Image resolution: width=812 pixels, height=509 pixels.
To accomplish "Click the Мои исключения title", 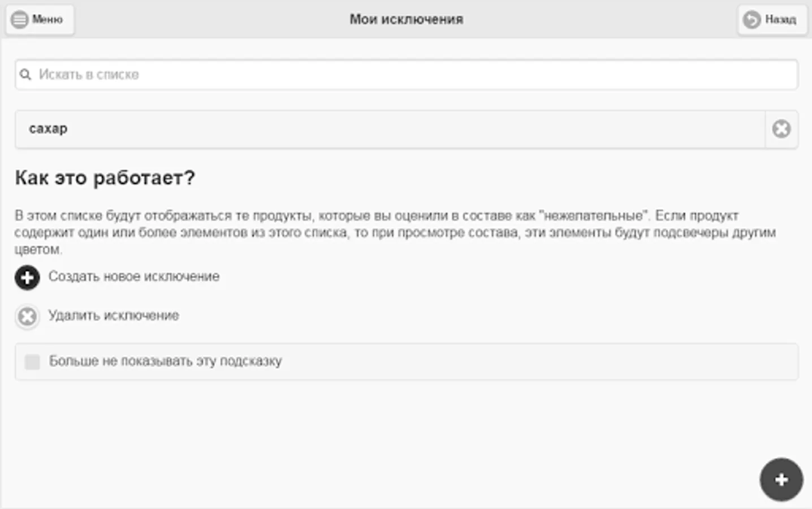I will click(x=406, y=20).
